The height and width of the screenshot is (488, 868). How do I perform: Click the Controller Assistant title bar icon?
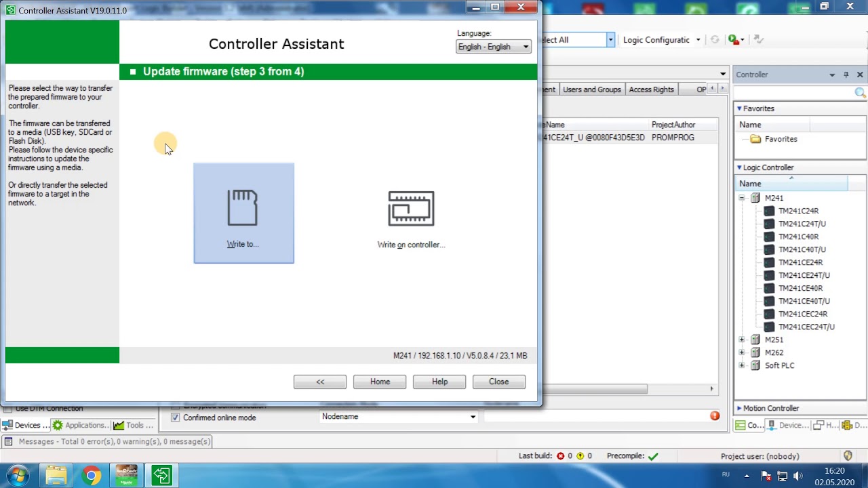11,10
